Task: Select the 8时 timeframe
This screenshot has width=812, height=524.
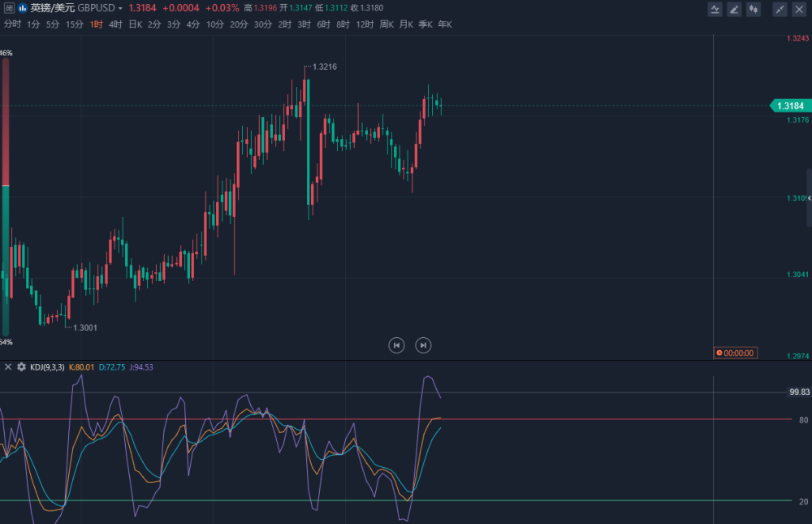Action: [343, 24]
